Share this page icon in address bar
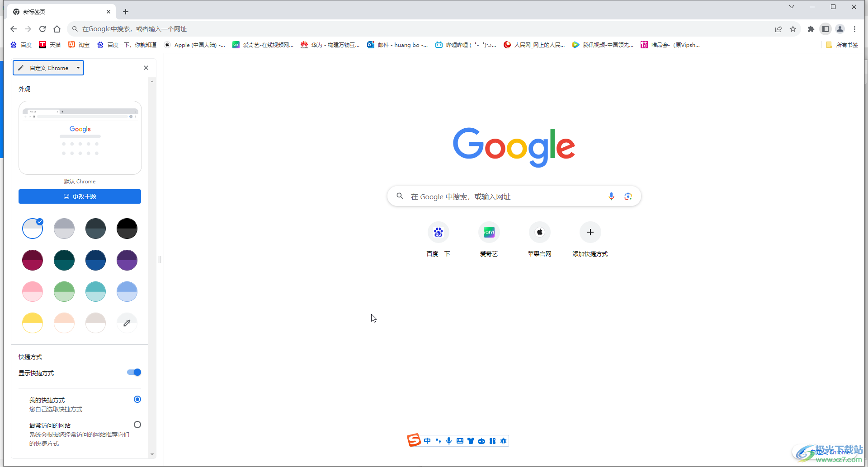The image size is (868, 467). [778, 29]
